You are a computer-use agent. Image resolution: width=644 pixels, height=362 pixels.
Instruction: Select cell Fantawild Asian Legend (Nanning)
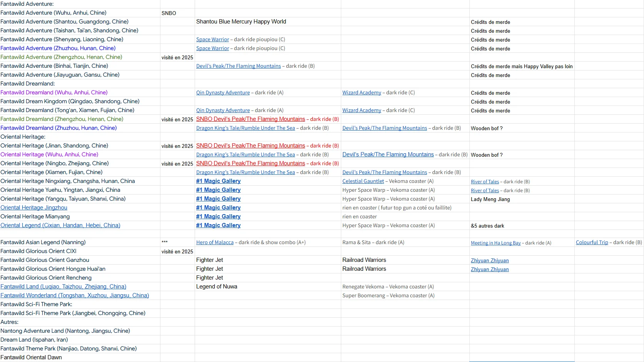[80, 242]
